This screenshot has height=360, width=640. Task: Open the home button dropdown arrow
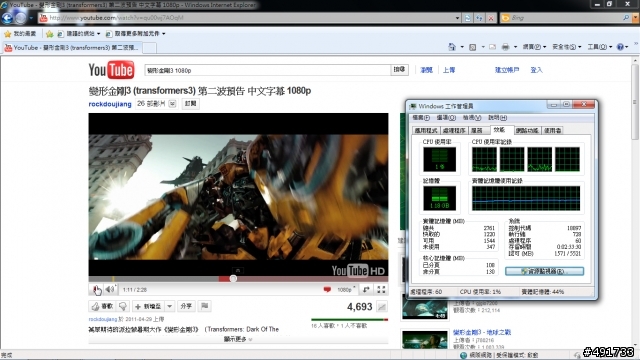[462, 47]
